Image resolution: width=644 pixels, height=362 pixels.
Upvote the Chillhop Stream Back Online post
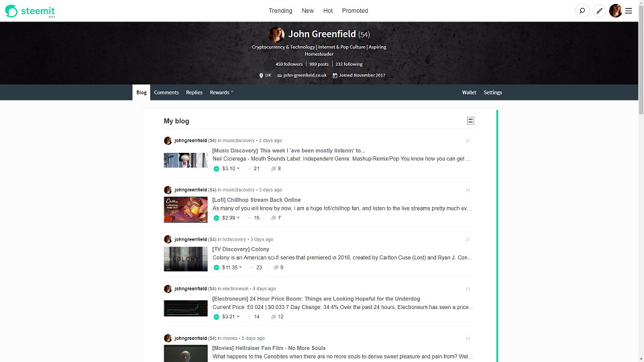pos(217,218)
